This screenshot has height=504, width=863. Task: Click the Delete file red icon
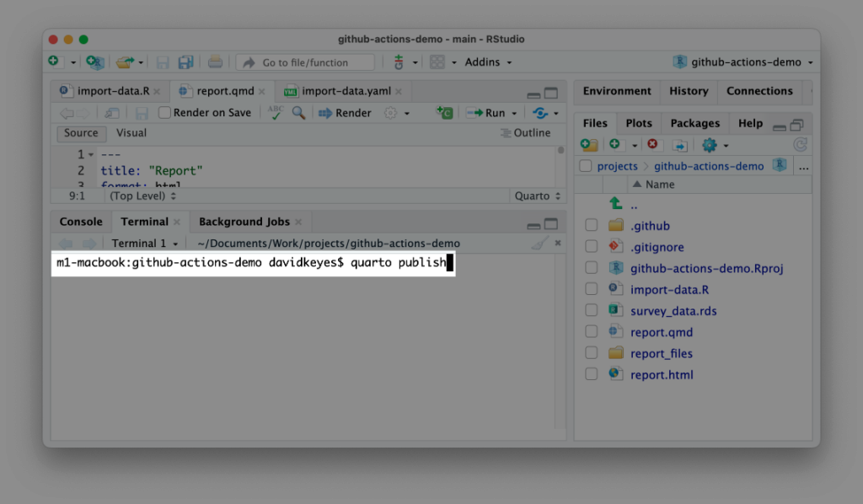[652, 144]
